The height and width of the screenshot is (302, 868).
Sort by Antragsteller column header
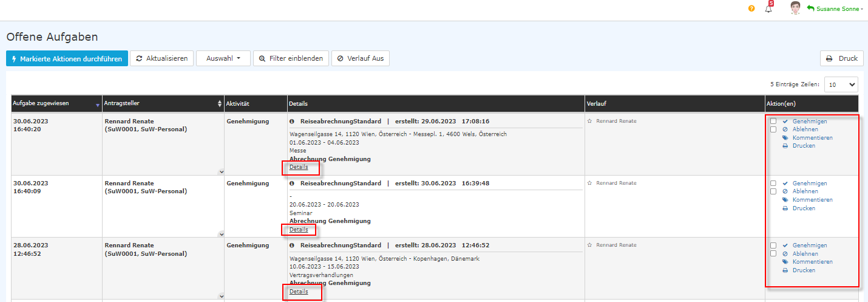161,103
